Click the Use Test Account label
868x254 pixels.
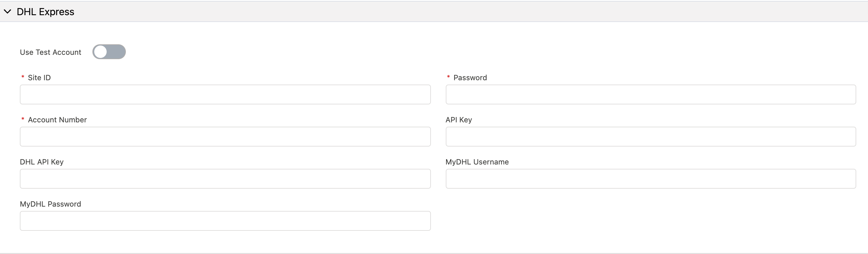pos(51,52)
